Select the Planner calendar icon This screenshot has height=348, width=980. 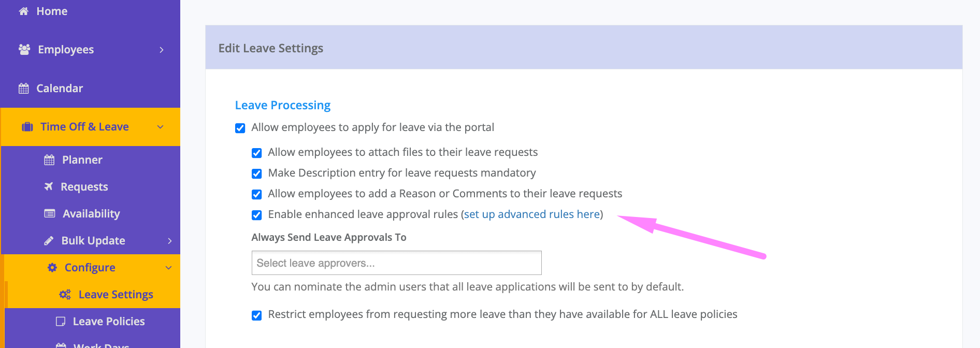49,159
